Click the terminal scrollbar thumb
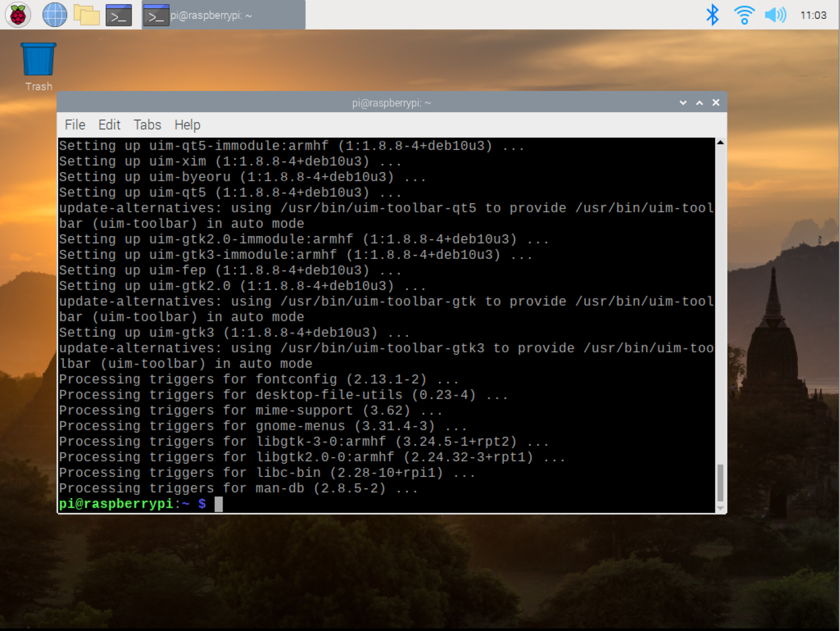Screen dimensions: 840x631 tap(720, 482)
